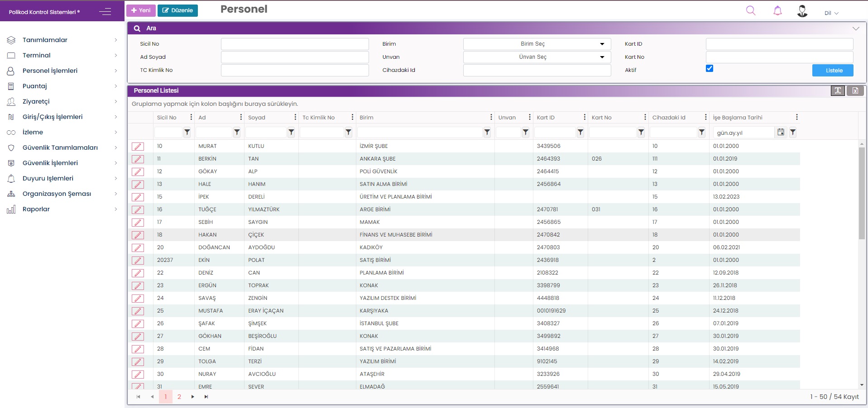The width and height of the screenshot is (868, 408).
Task: Toggle the Aktif checkbox
Action: point(710,68)
